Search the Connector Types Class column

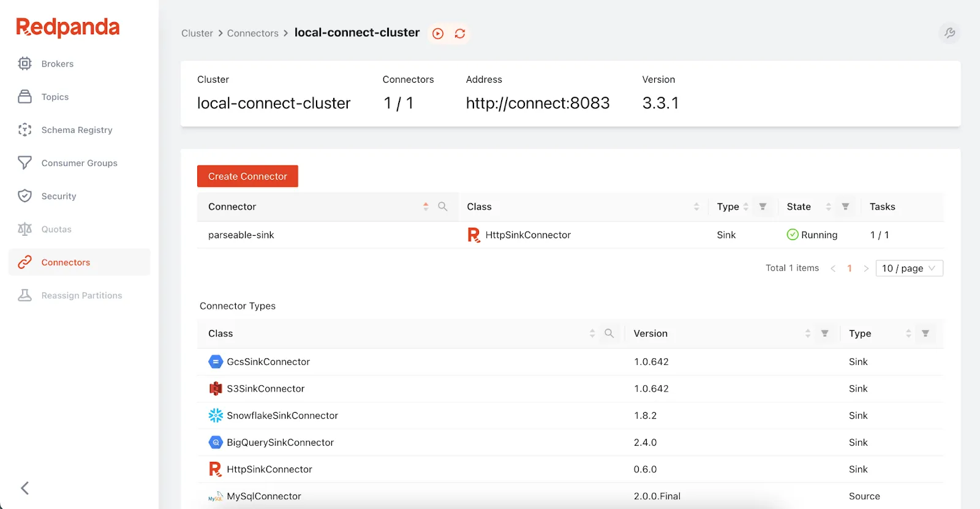609,334
